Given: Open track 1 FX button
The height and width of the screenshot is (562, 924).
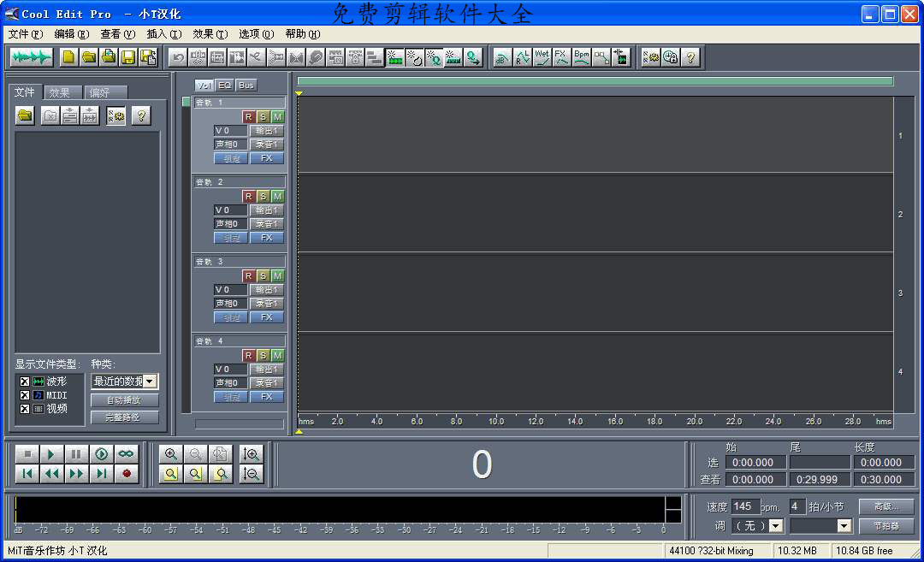Looking at the screenshot, I should (x=266, y=158).
